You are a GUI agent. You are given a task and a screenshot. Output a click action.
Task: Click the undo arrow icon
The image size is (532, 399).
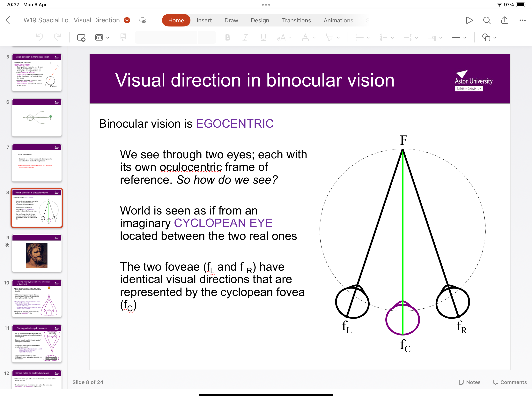point(40,38)
